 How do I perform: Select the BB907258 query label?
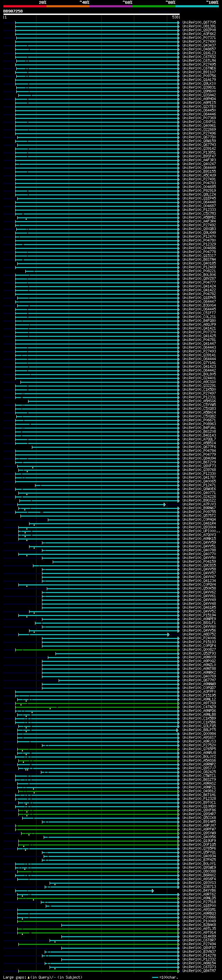(13, 11)
